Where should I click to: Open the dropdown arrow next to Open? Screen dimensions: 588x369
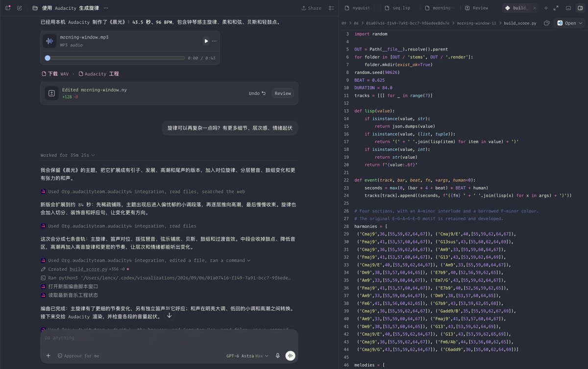pyautogui.click(x=581, y=23)
